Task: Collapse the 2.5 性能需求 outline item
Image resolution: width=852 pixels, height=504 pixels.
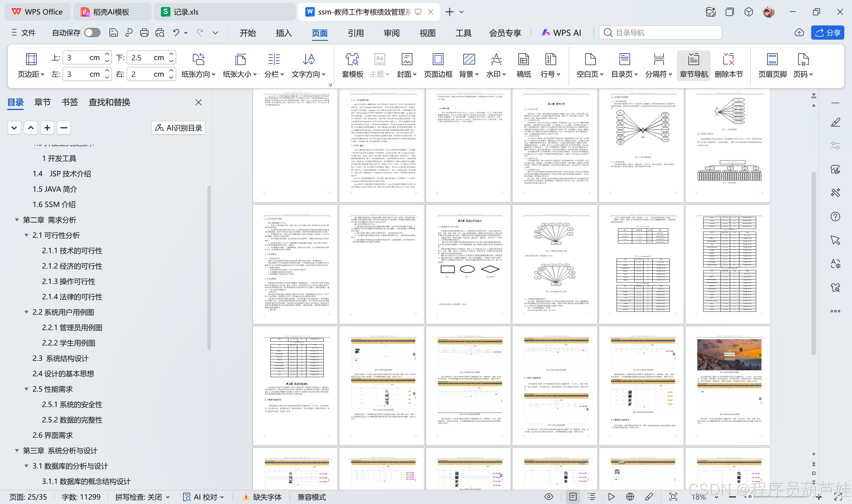Action: (x=26, y=389)
